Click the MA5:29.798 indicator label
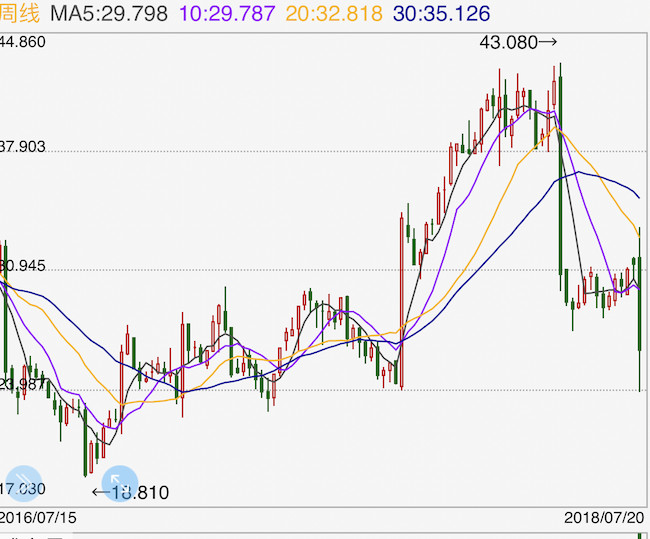 pyautogui.click(x=113, y=14)
